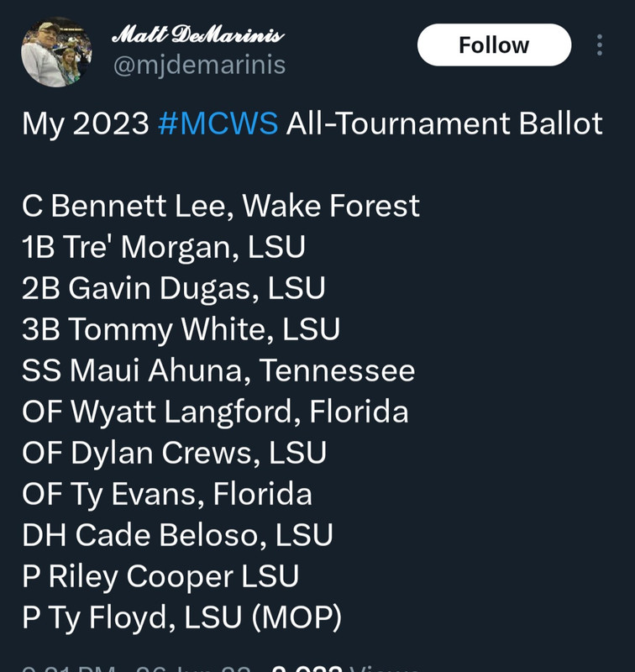Click Matt DeMarinis's profile avatar
This screenshot has height=672, width=635.
pos(56,52)
